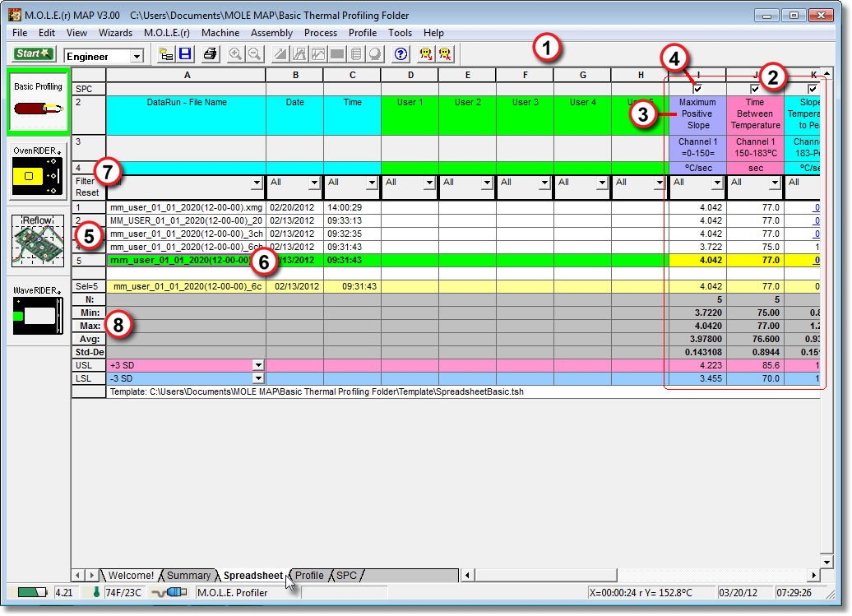Viewport: 852px width, 616px height.
Task: Click the Save floppy disk icon
Action: click(185, 54)
